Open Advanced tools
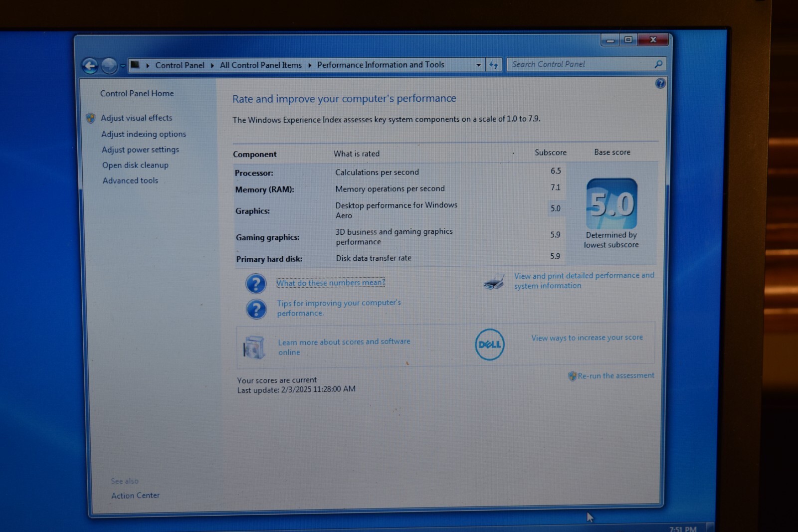The height and width of the screenshot is (532, 798). pyautogui.click(x=130, y=180)
